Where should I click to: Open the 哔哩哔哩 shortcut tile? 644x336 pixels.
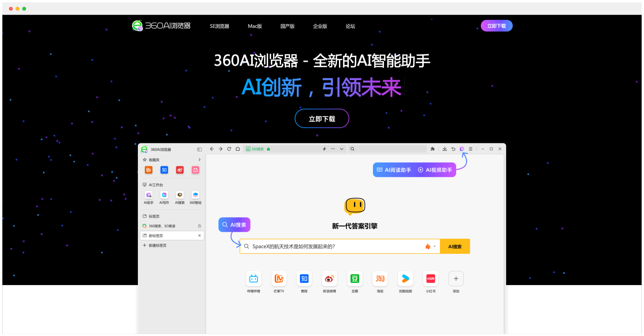click(254, 279)
